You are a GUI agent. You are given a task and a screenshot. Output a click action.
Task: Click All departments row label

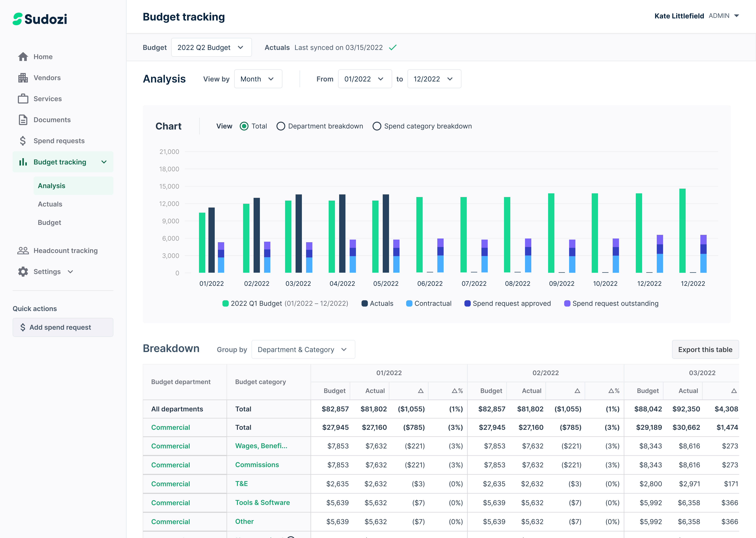(x=177, y=409)
